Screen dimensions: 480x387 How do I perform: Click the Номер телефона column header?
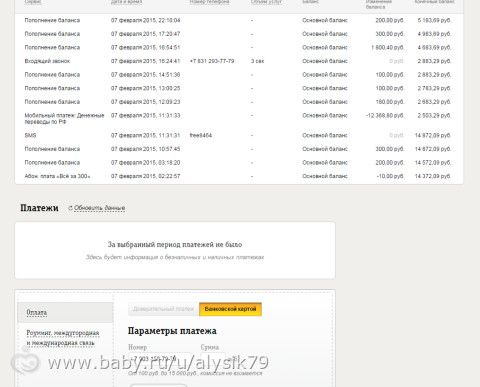(x=209, y=2)
